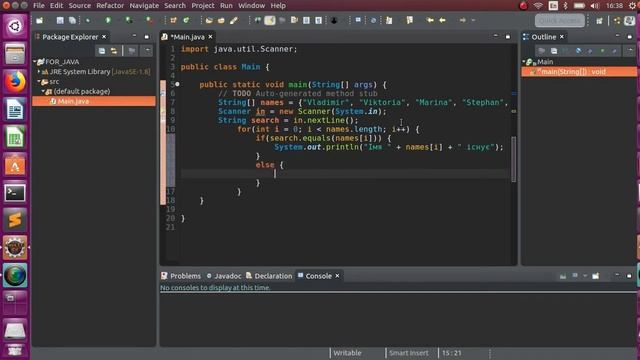The width and height of the screenshot is (640, 360).
Task: Click the Quick Access field
Action: [x=560, y=20]
